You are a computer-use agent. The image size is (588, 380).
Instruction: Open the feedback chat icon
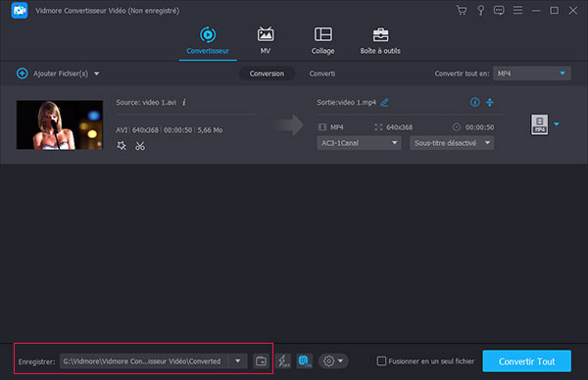(x=499, y=10)
